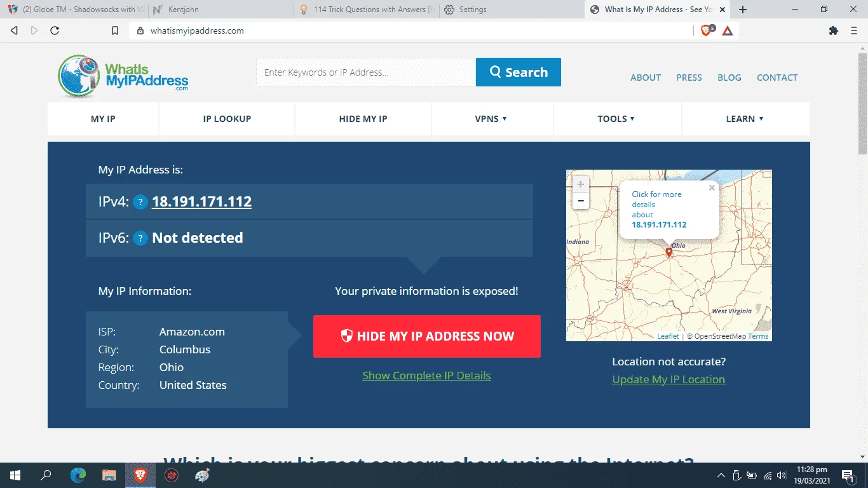
Task: Open the notification action center icon
Action: click(x=848, y=475)
